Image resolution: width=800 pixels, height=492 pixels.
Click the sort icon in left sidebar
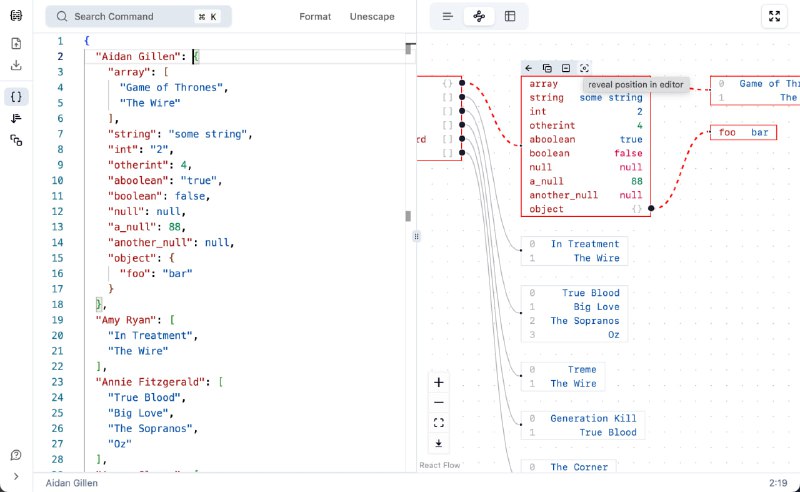coord(16,119)
